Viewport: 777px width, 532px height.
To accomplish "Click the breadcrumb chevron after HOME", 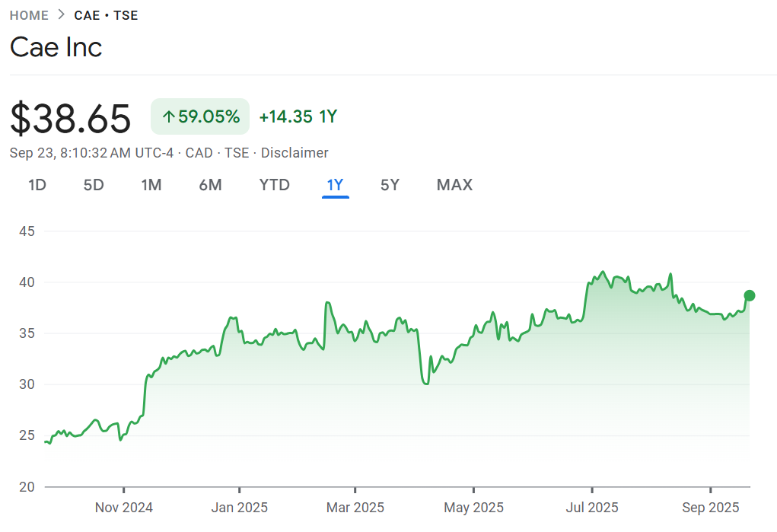I will coord(62,15).
